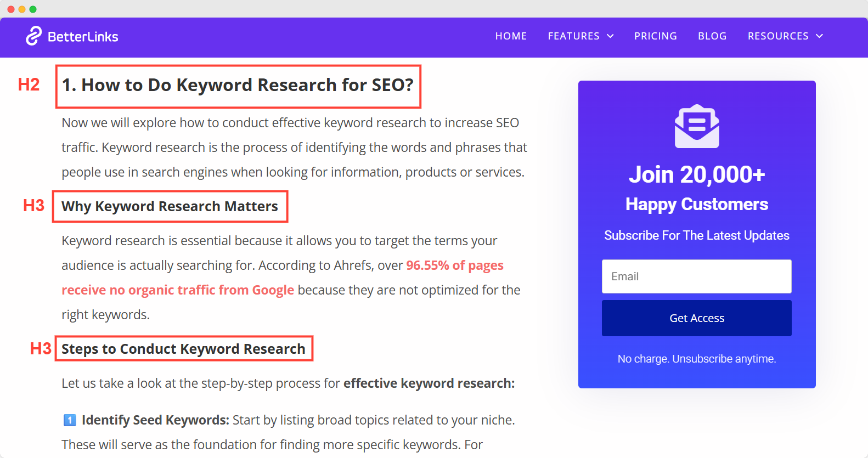Select the Why Keyword Research Matters heading
The width and height of the screenshot is (868, 458).
tap(170, 206)
